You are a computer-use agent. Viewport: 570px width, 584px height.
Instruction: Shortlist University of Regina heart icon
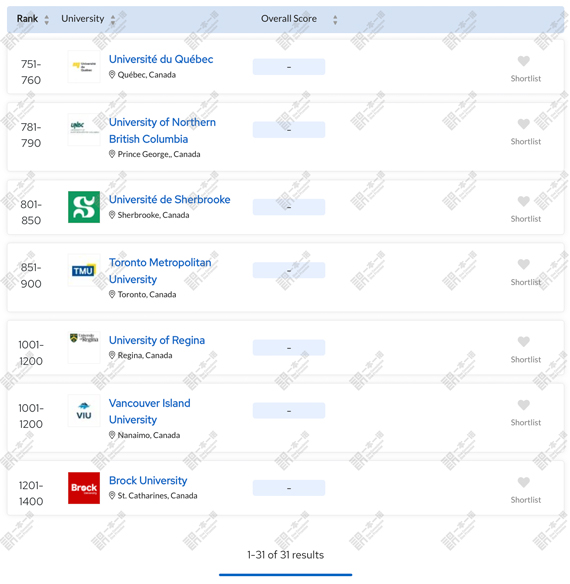523,342
